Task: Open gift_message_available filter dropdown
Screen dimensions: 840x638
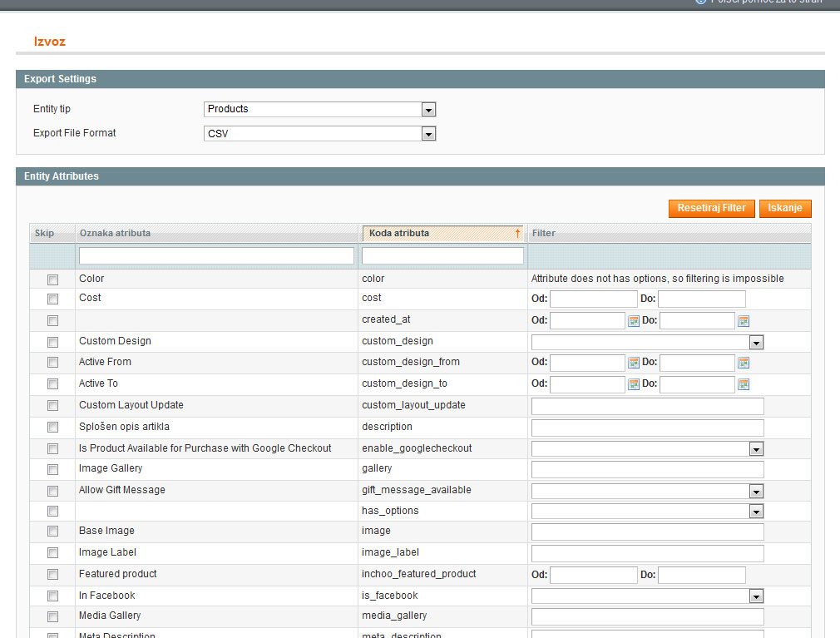Action: pyautogui.click(x=647, y=492)
